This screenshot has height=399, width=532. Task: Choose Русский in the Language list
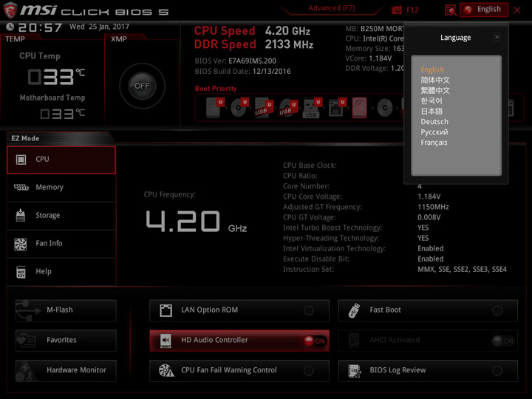point(434,132)
